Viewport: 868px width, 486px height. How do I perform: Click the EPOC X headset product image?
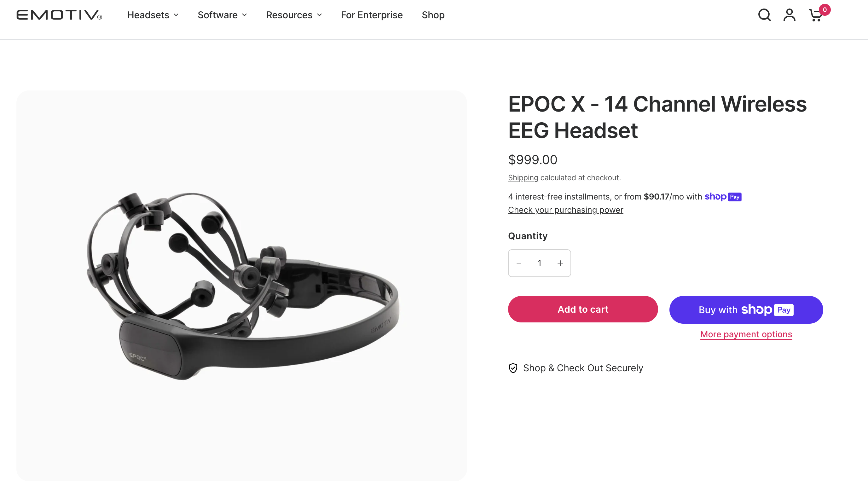click(242, 286)
